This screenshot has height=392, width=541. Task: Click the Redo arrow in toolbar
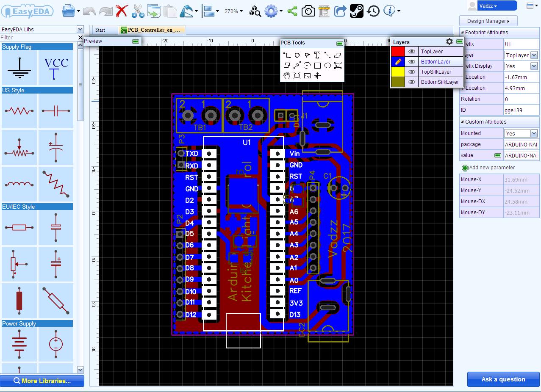coord(105,11)
